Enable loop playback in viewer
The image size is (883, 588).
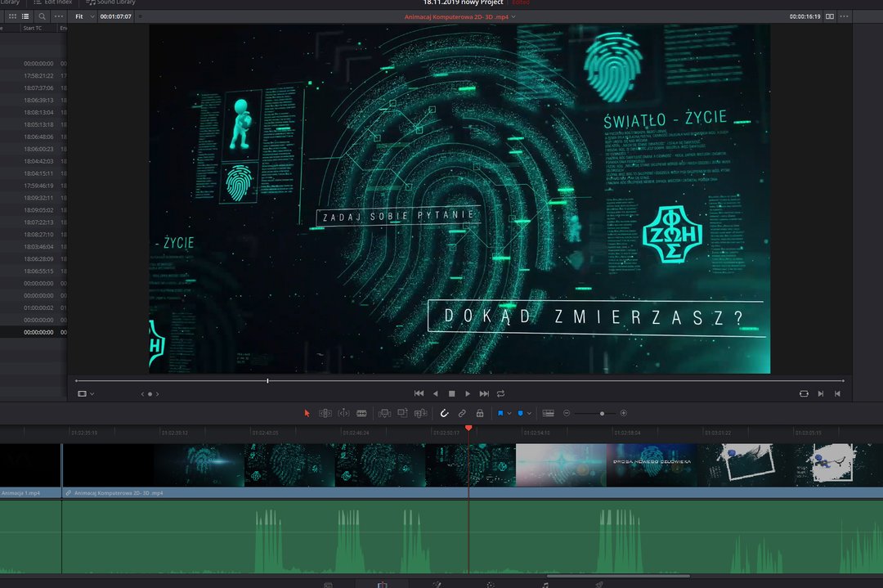(500, 393)
